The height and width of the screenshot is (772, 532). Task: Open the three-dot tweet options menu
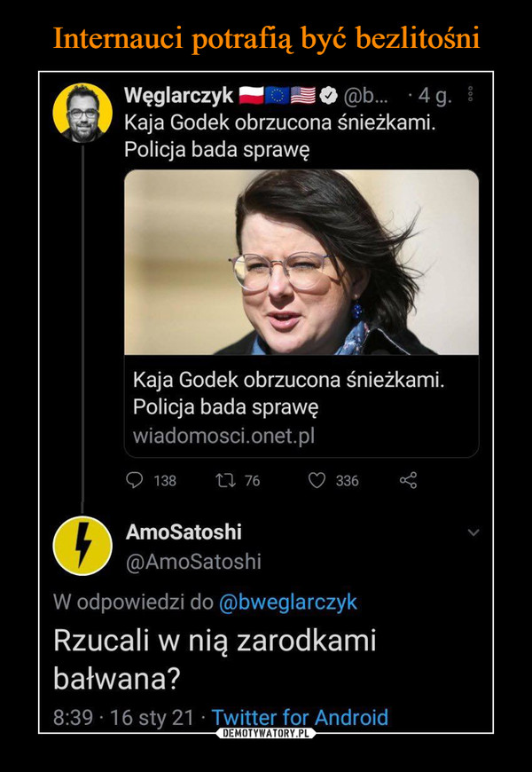[x=470, y=95]
